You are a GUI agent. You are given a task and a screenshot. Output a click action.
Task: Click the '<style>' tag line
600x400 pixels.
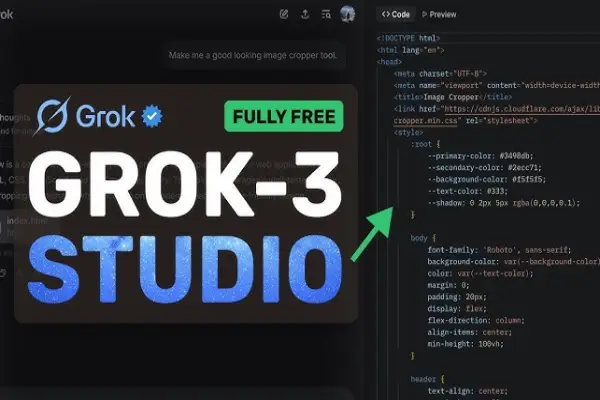[408, 132]
